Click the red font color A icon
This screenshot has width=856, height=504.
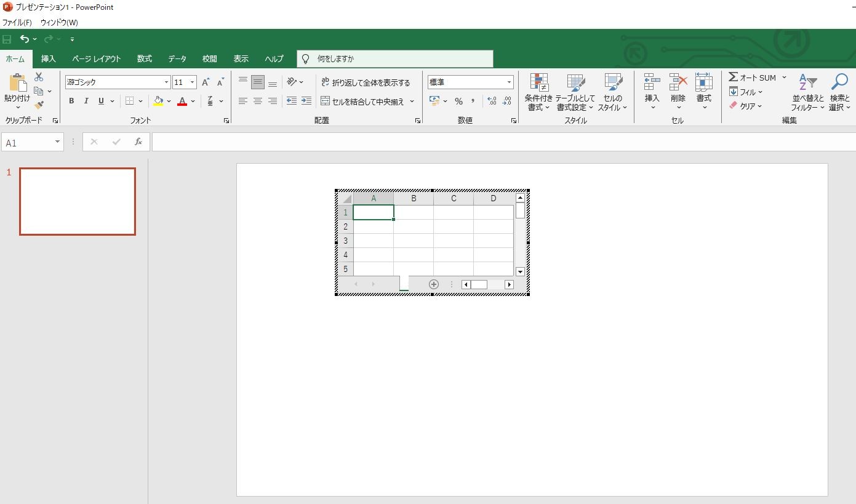[x=182, y=101]
